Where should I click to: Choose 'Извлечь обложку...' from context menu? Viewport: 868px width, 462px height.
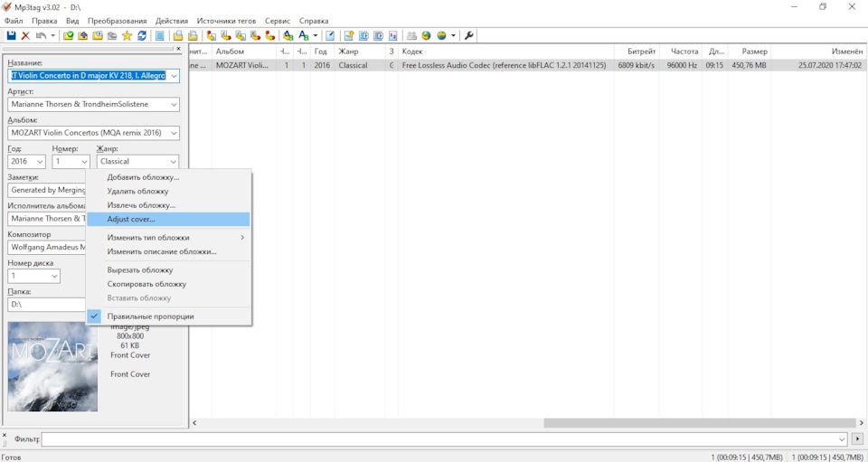pos(169,205)
